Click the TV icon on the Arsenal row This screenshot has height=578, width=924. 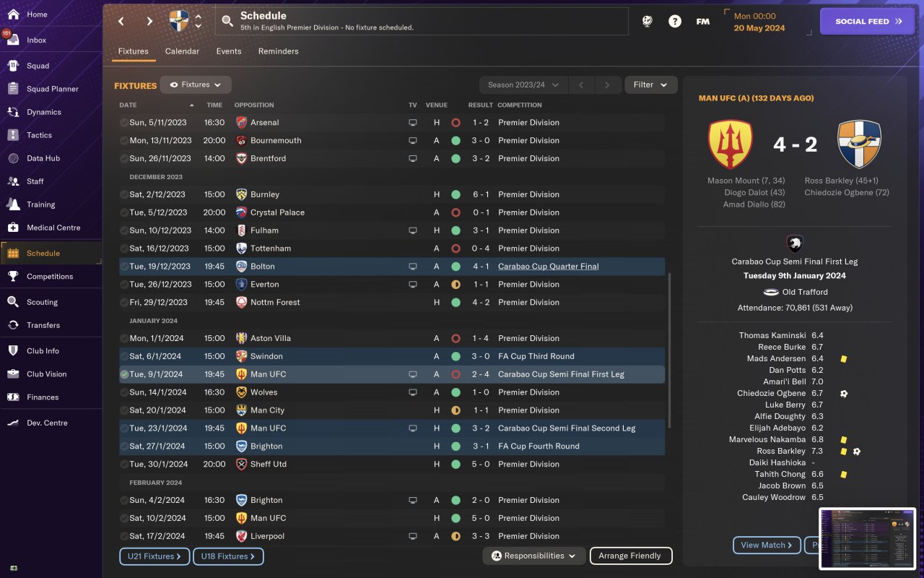click(x=413, y=123)
